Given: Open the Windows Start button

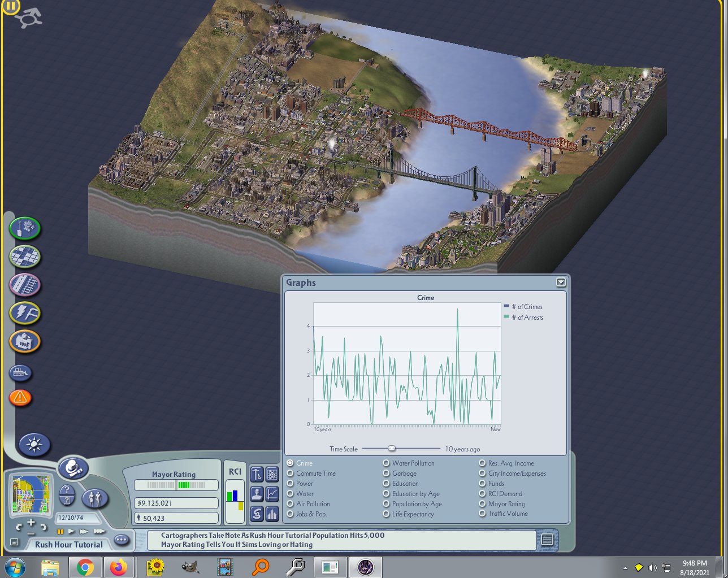Looking at the screenshot, I should point(15,567).
